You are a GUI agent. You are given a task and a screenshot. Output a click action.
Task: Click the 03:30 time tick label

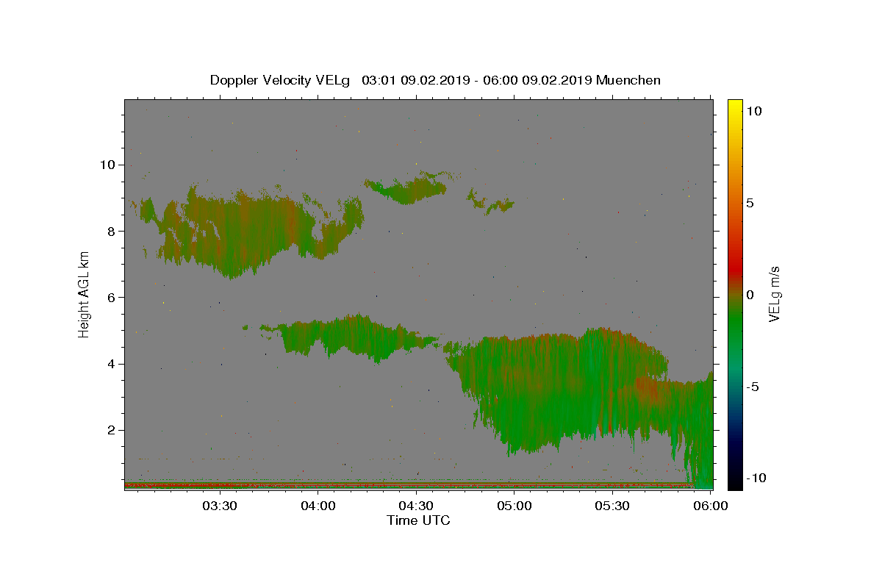pos(220,506)
